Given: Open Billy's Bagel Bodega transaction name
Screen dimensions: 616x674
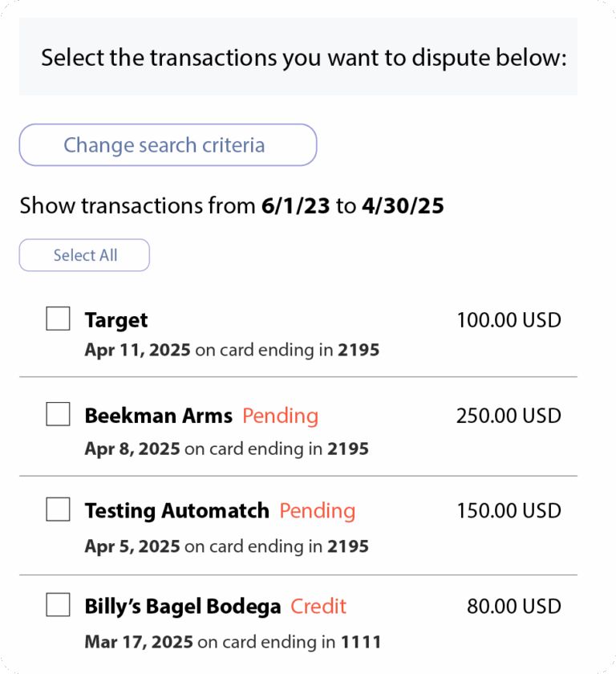Looking at the screenshot, I should 183,607.
